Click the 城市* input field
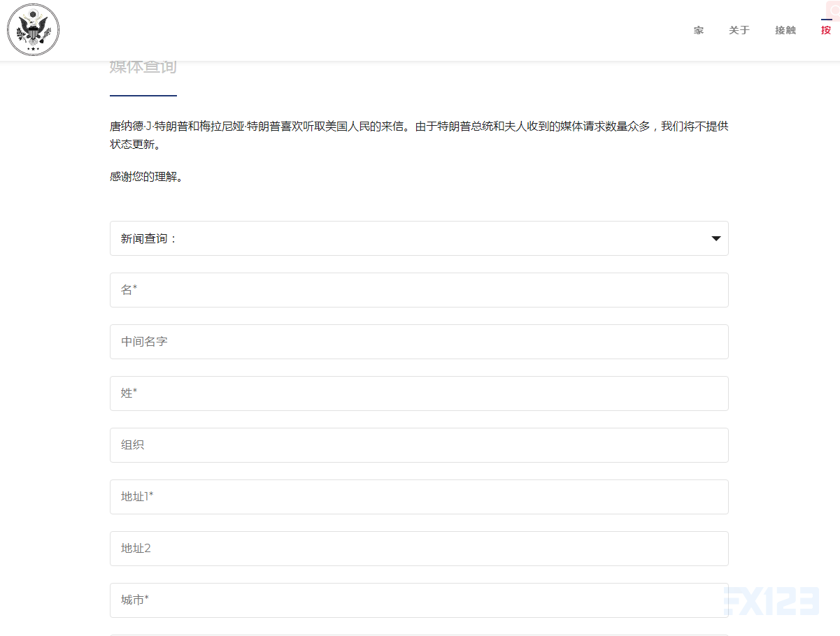This screenshot has width=840, height=636. click(419, 600)
